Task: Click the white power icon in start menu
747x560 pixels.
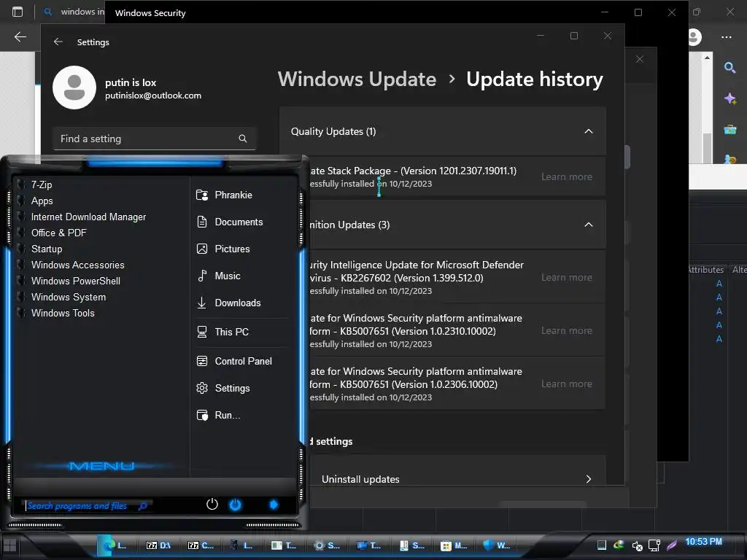Action: pyautogui.click(x=212, y=504)
